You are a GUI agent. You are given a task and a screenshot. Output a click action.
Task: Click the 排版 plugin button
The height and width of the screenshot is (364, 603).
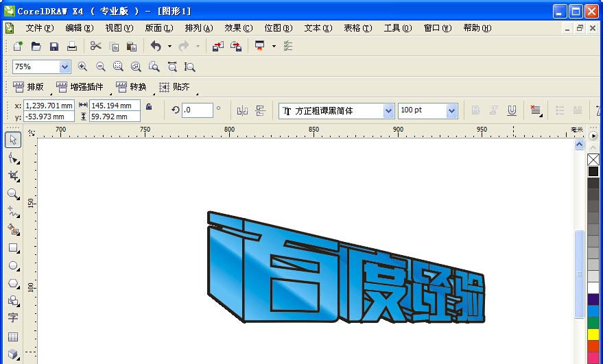point(28,87)
